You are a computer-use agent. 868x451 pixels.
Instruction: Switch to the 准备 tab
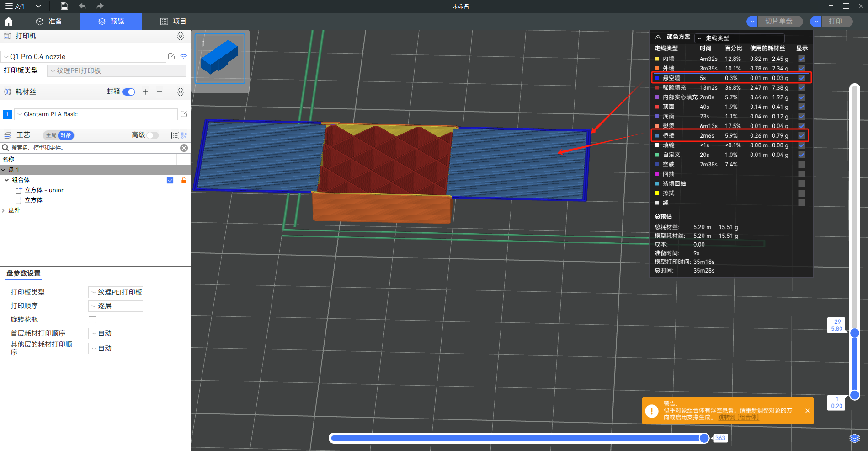click(x=49, y=21)
